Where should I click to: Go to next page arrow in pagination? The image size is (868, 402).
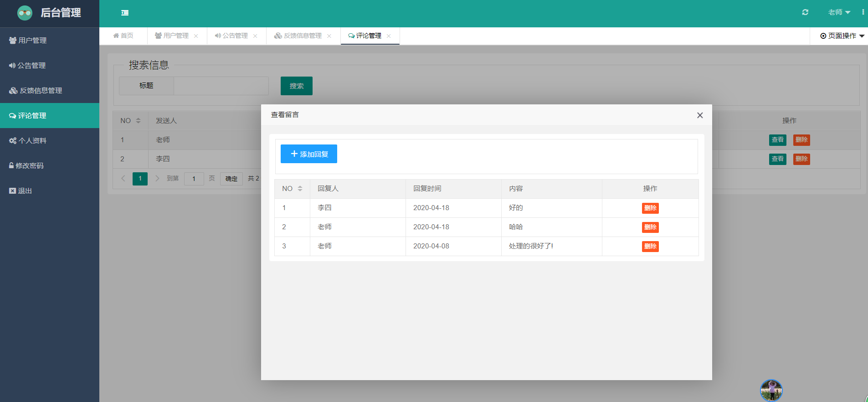[x=157, y=178]
